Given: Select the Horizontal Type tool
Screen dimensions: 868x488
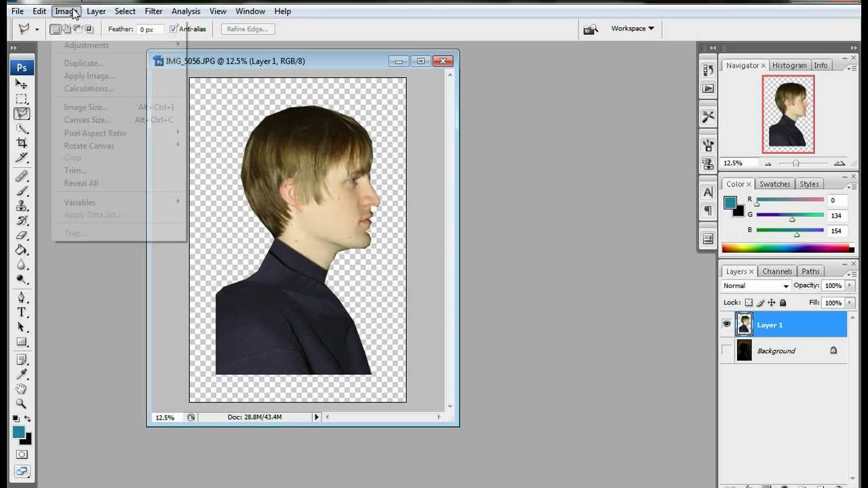Looking at the screenshot, I should (22, 312).
